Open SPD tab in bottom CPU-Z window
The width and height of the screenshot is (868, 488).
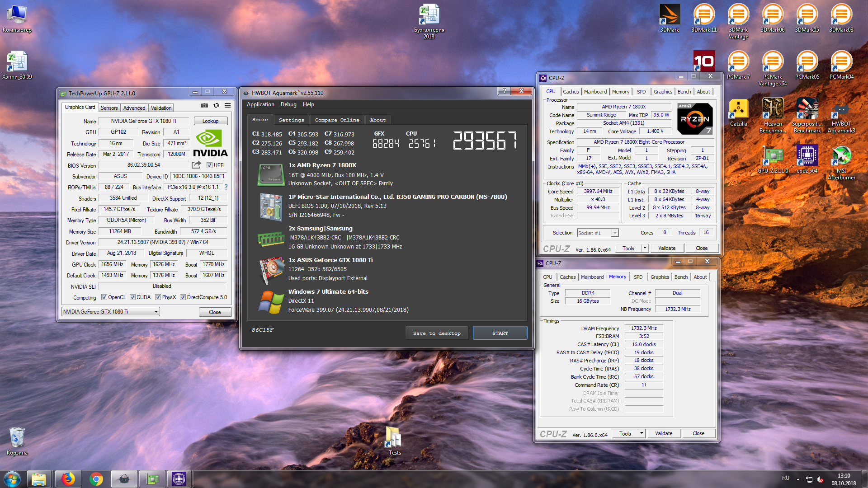[638, 277]
